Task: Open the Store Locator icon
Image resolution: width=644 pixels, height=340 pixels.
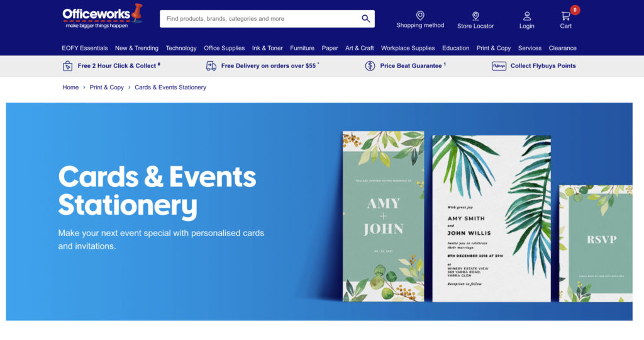Action: [475, 16]
